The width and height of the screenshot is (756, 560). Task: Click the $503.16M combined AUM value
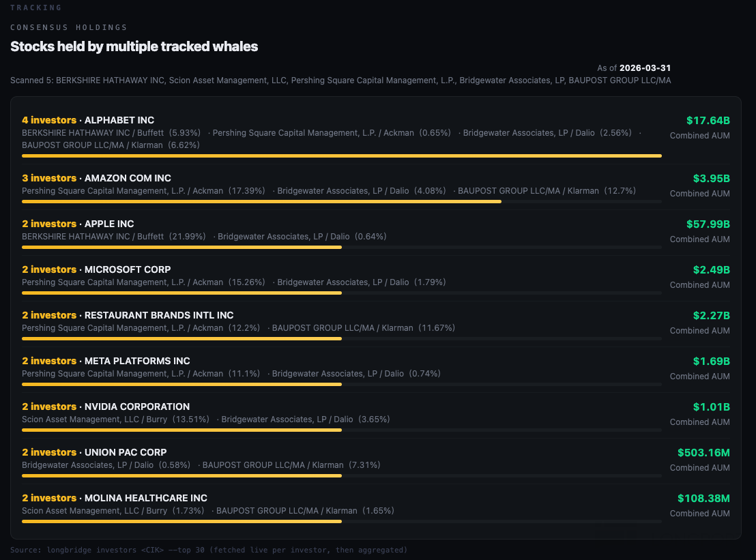coord(703,452)
